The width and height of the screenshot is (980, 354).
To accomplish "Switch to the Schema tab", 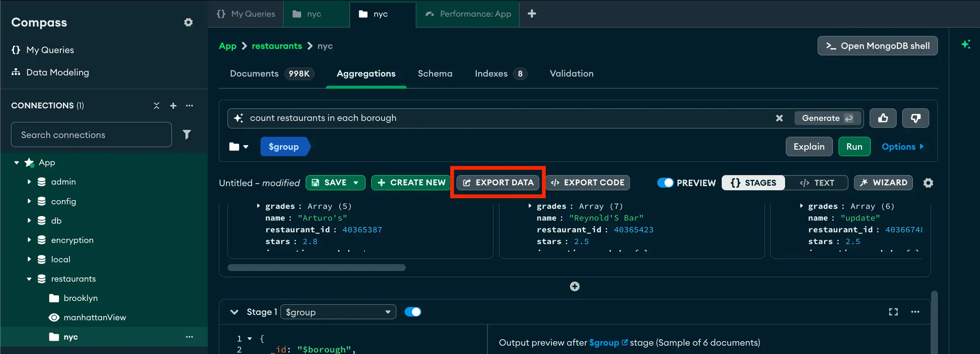I will [x=435, y=74].
